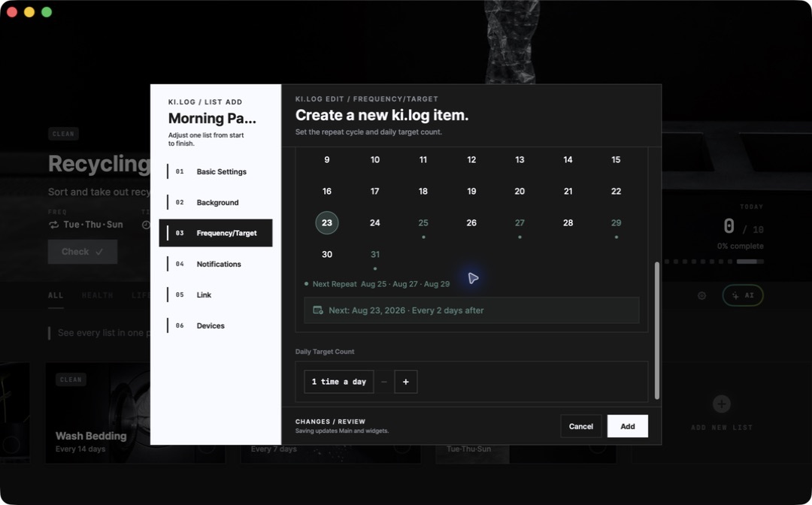Click the 'Every 14 days' label
Screen dimensions: 812x505
pyautogui.click(x=80, y=449)
